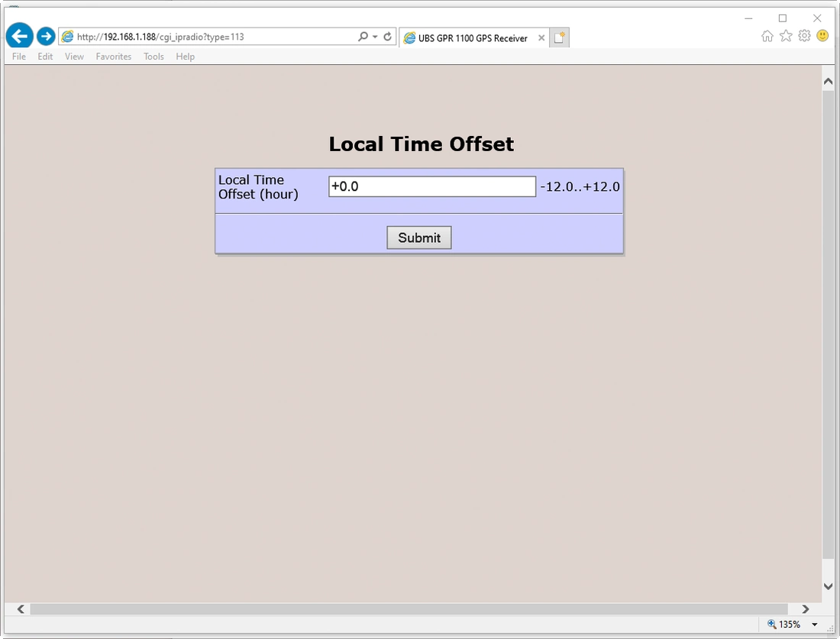Image resolution: width=840 pixels, height=639 pixels.
Task: Click the Internet Explorer page icon in address bar
Action: tap(67, 37)
